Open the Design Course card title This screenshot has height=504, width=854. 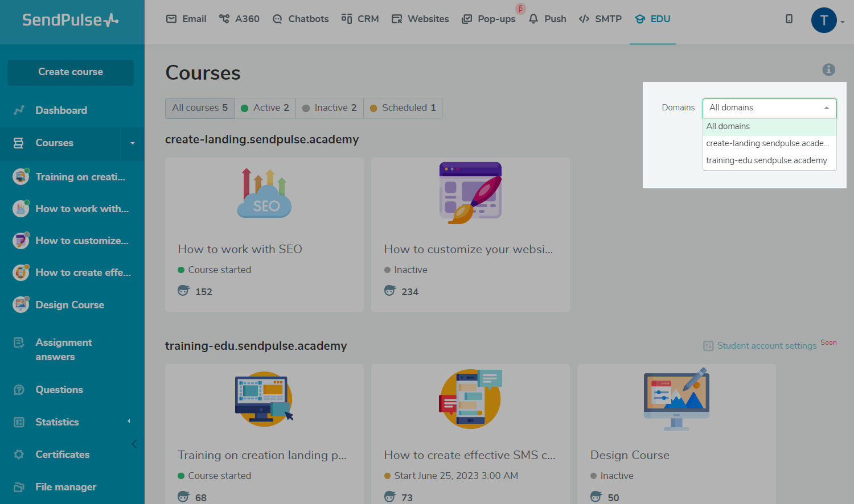[x=630, y=455]
